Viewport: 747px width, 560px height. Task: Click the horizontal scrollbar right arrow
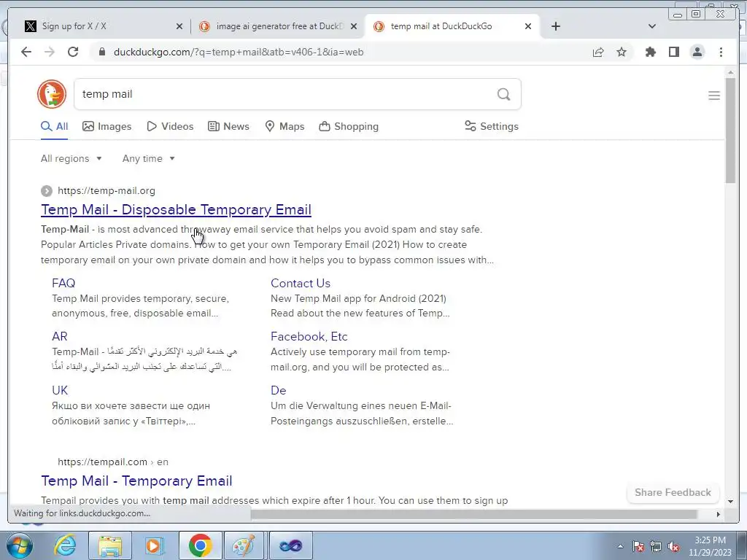(719, 514)
